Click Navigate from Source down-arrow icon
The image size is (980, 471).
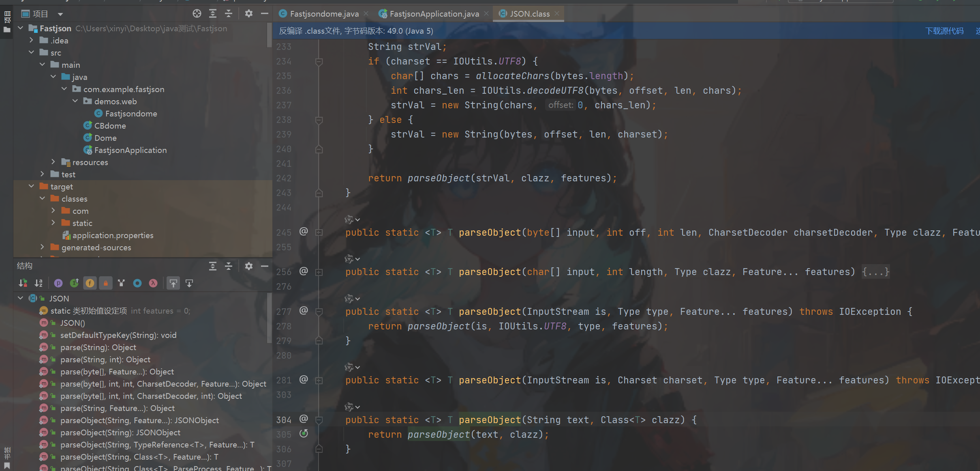point(189,283)
